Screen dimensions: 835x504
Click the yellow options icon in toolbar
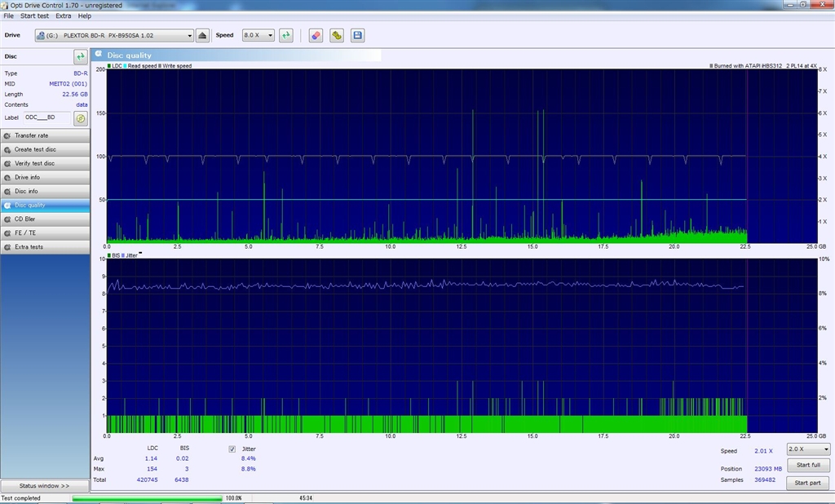[337, 35]
